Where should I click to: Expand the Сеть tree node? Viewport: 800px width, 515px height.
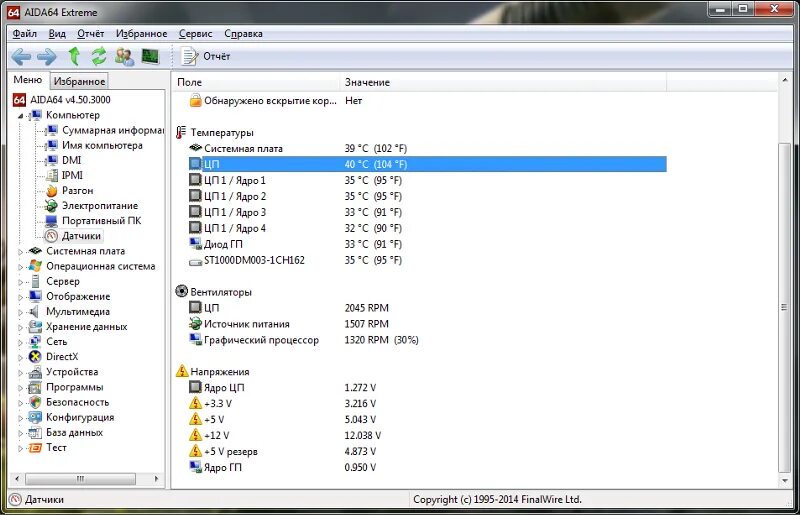[x=20, y=342]
